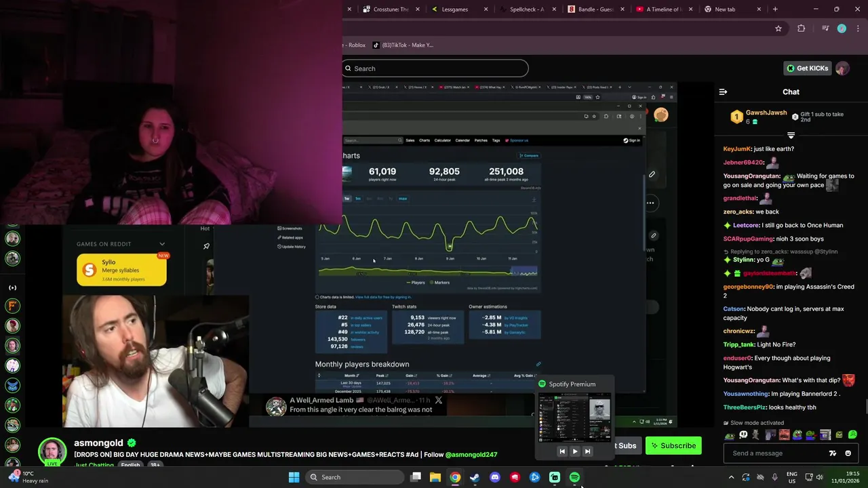Open the Windows Start menu
The height and width of the screenshot is (488, 868).
click(x=294, y=477)
